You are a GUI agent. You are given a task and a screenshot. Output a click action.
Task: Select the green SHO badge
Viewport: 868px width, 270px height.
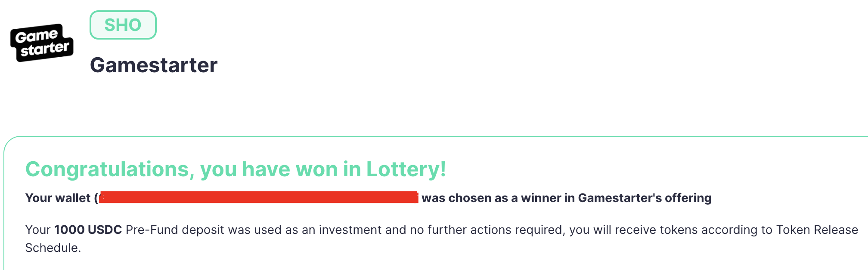click(x=123, y=25)
